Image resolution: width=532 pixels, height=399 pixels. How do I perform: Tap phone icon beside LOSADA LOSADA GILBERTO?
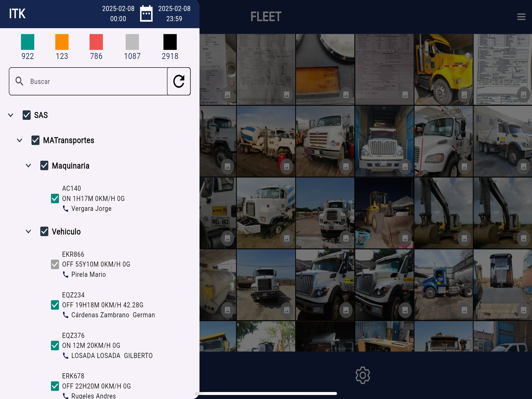pyautogui.click(x=65, y=356)
